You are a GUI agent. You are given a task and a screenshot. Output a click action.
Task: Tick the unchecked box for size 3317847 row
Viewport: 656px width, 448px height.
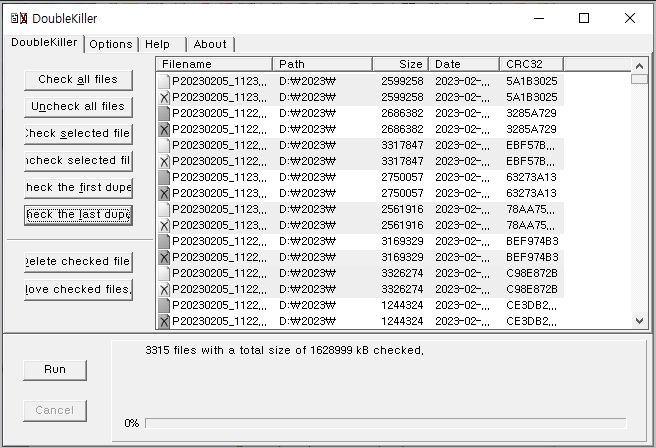coord(164,145)
